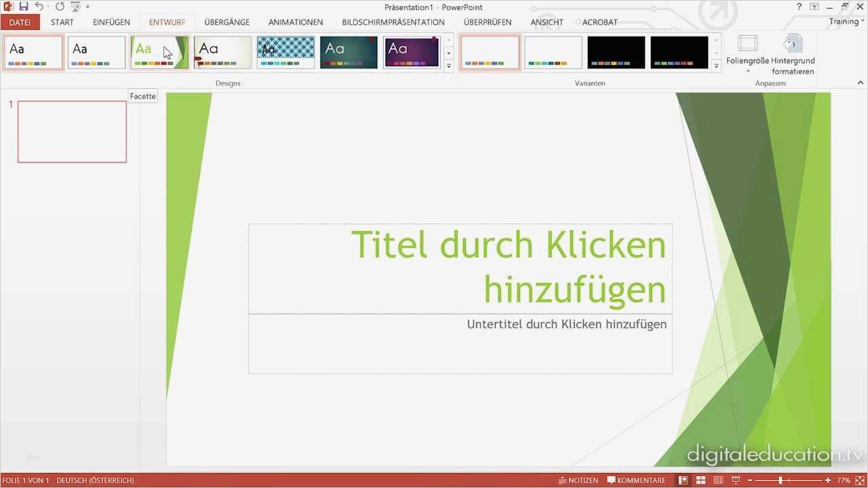Select the ENTWURF tab
The image size is (868, 488).
point(167,22)
